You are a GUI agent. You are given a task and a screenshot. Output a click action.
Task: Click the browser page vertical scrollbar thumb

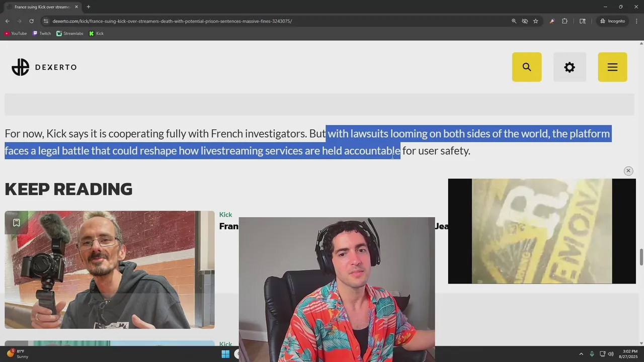[641, 257]
